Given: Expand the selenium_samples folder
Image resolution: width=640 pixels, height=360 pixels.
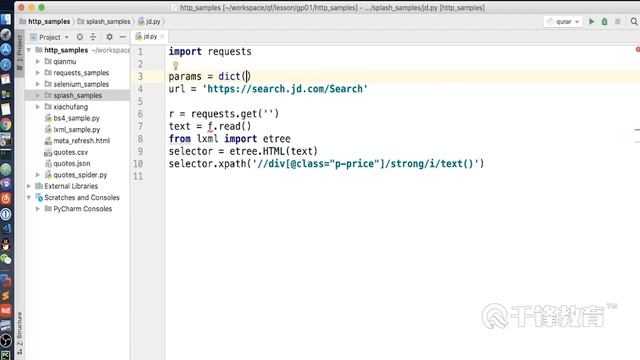Looking at the screenshot, I should point(38,84).
